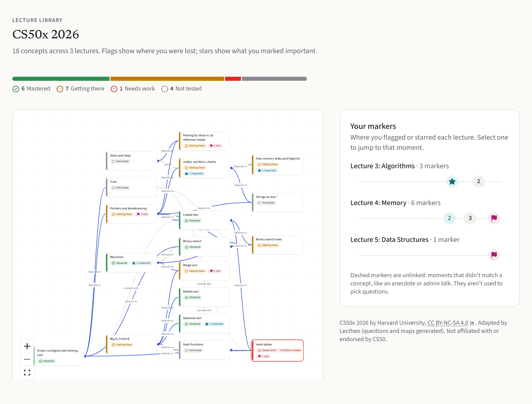
Task: Jump to flag marker in Lecture 5
Action: [x=494, y=255]
